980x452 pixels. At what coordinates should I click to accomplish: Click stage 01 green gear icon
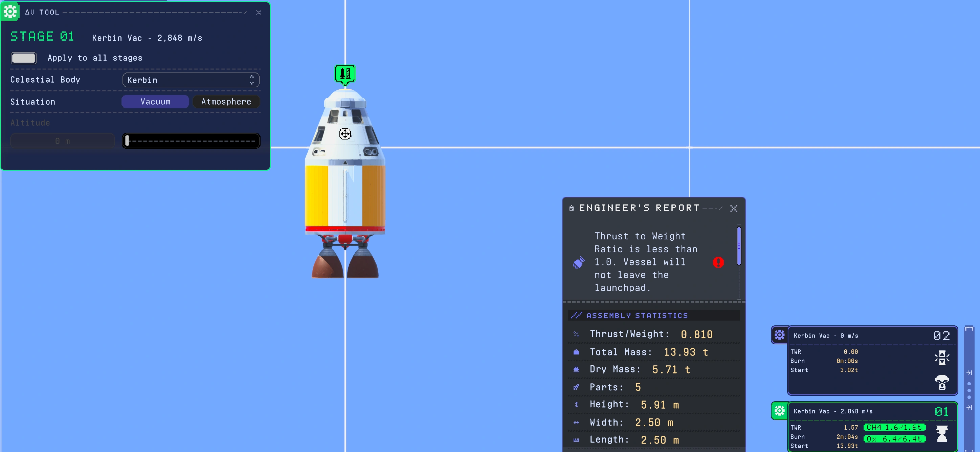click(x=779, y=410)
